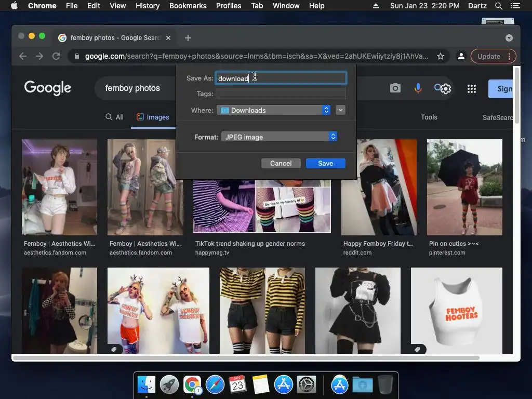The height and width of the screenshot is (399, 532).
Task: Click the vertical page scrollbar
Action: tap(517, 96)
